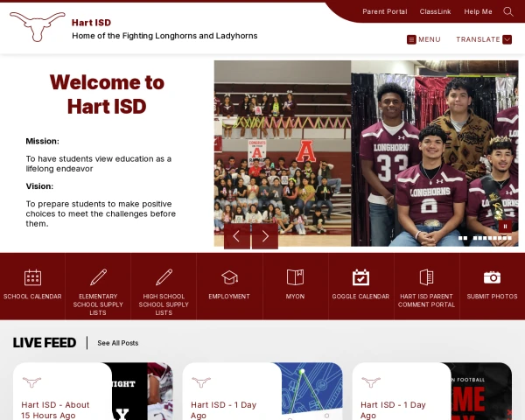Open the Parent Portal link
Image resolution: width=525 pixels, height=420 pixels.
coord(385,11)
